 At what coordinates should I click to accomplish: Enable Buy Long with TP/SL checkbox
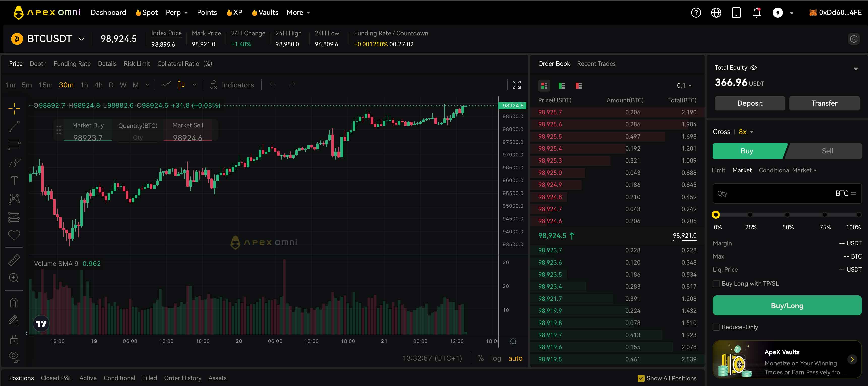(716, 283)
